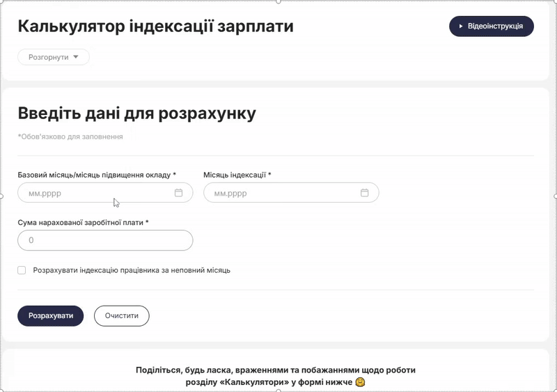Click the 'Введіть дані для розрахунку' heading
557x392 pixels.
click(136, 113)
